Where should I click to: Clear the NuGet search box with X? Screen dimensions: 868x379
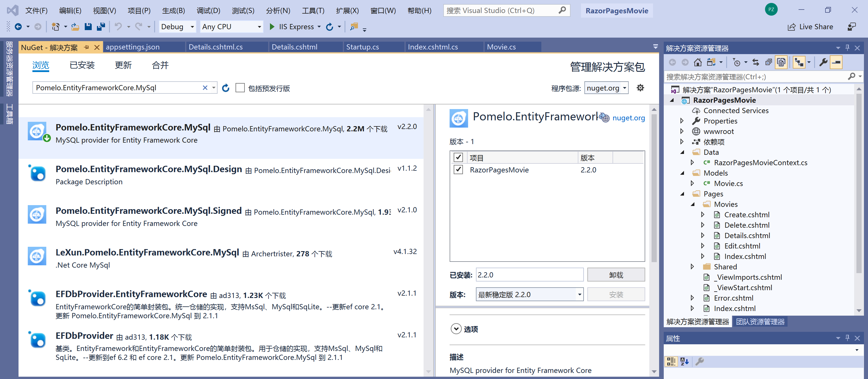[x=205, y=88]
